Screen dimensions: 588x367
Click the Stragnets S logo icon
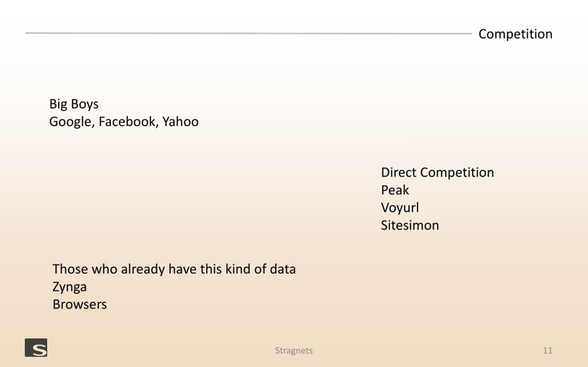36,348
